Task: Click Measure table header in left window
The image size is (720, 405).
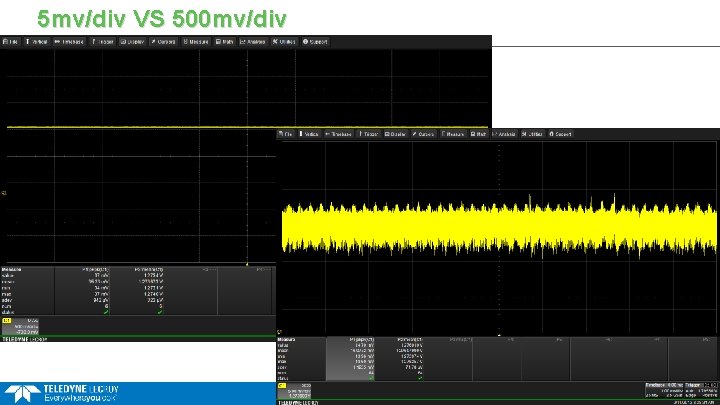Action: 11,270
